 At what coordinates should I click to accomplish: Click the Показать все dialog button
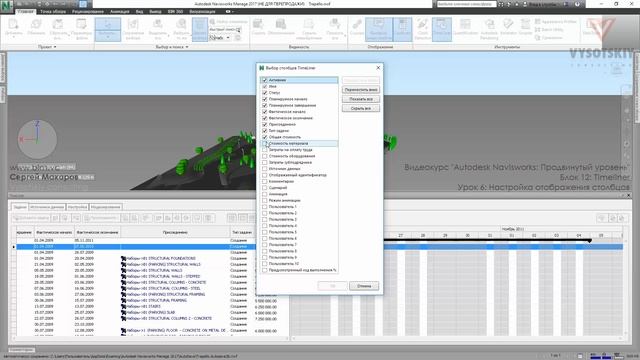(361, 99)
